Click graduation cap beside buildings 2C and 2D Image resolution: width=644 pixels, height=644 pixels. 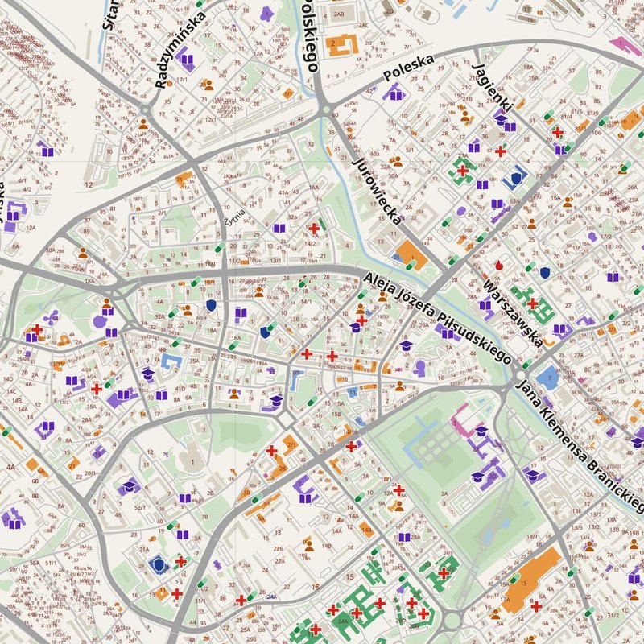pyautogui.click(x=477, y=477)
